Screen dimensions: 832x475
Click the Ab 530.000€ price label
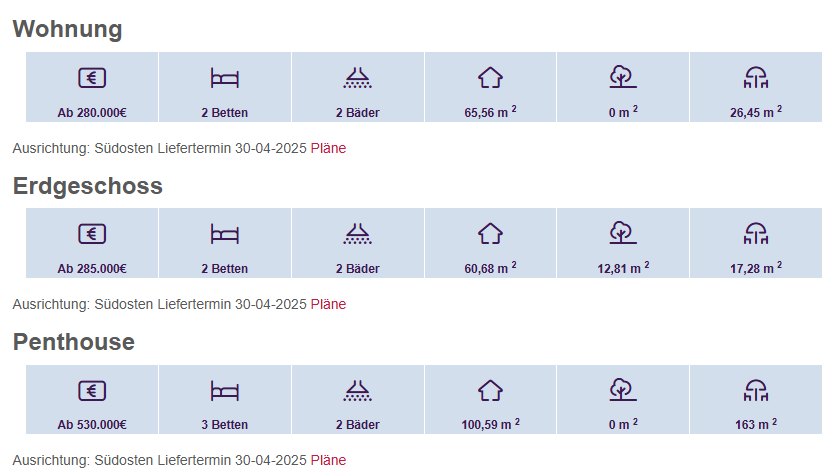point(92,425)
